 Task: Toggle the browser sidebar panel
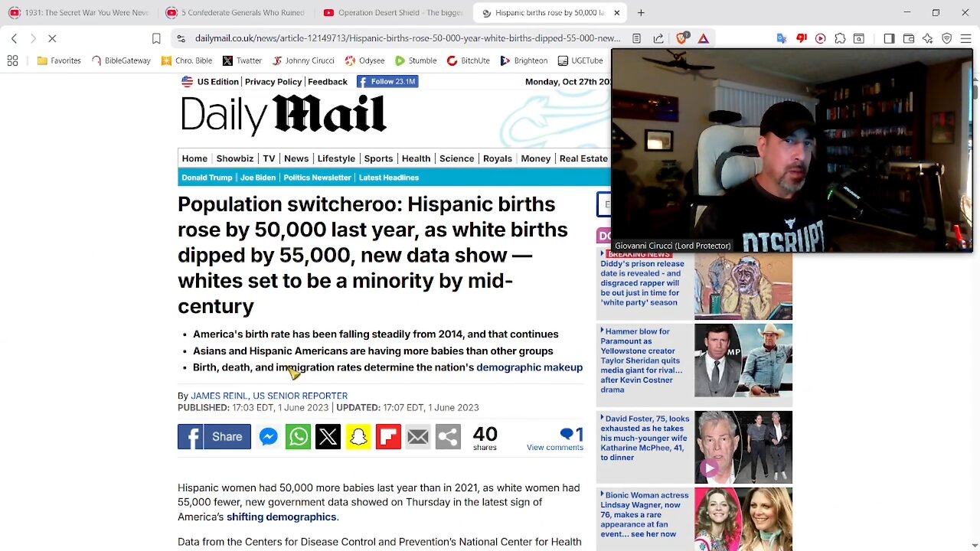point(889,38)
